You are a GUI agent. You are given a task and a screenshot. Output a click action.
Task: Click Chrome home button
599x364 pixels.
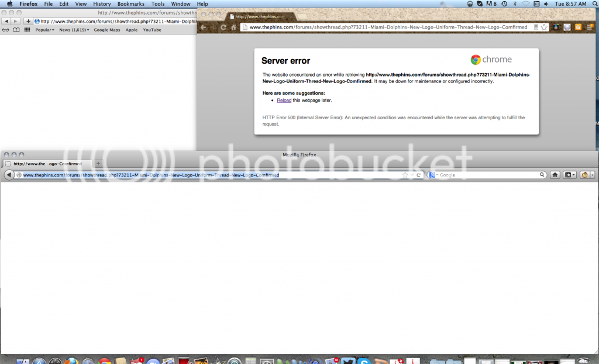[233, 27]
